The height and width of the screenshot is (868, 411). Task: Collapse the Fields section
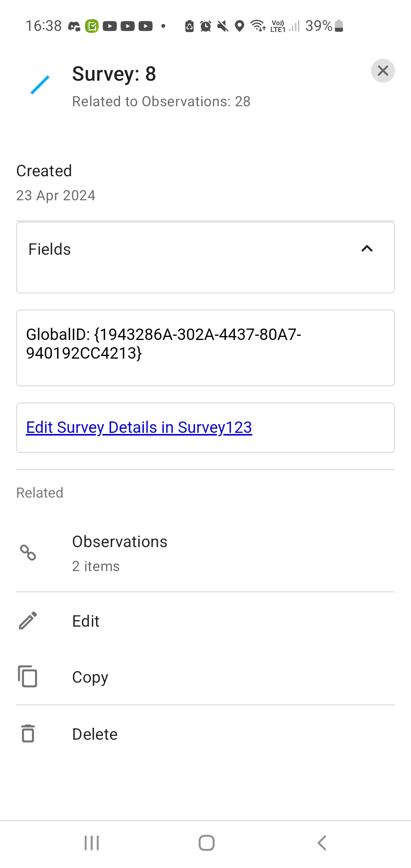366,249
